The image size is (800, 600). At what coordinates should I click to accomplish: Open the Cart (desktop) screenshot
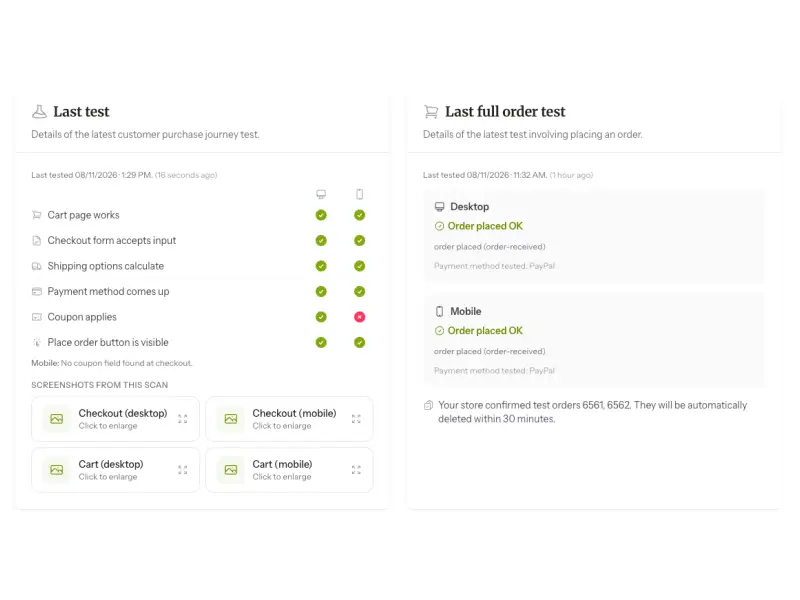(x=115, y=470)
